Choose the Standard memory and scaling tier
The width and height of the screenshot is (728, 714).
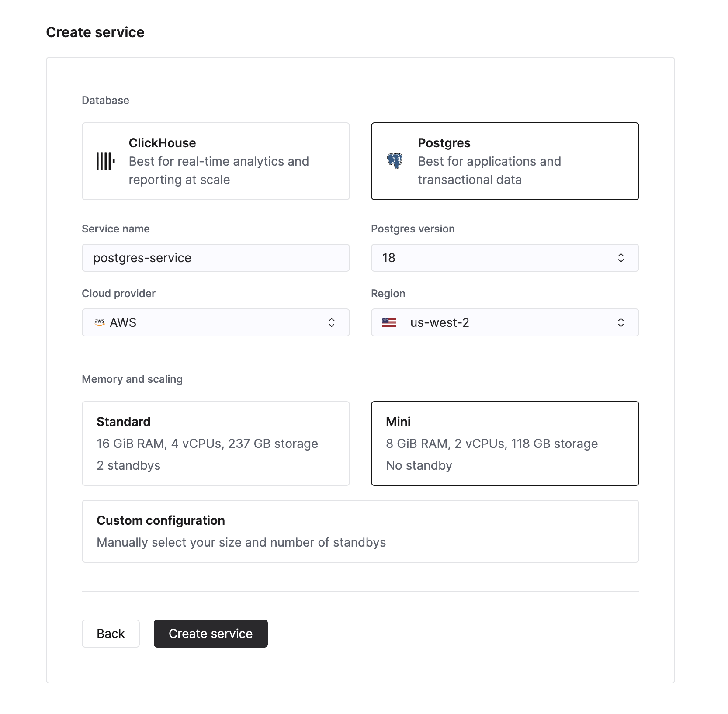coord(215,443)
